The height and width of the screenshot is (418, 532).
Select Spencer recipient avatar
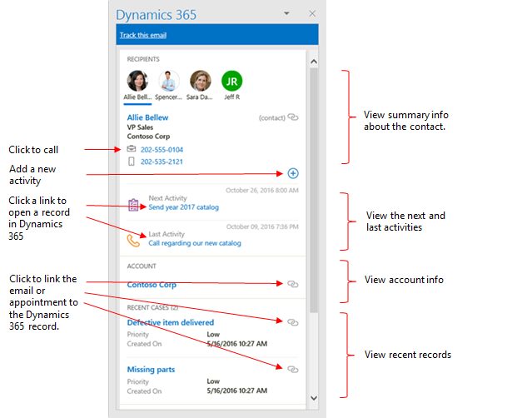[169, 81]
